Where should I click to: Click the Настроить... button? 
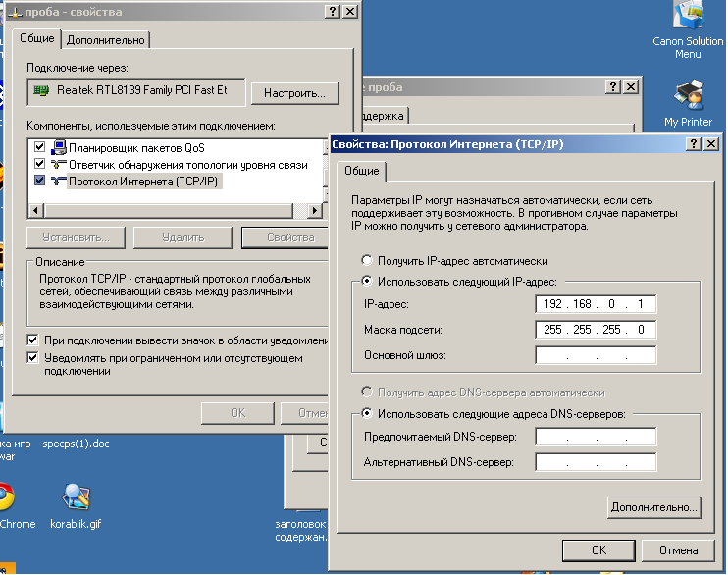[x=294, y=93]
